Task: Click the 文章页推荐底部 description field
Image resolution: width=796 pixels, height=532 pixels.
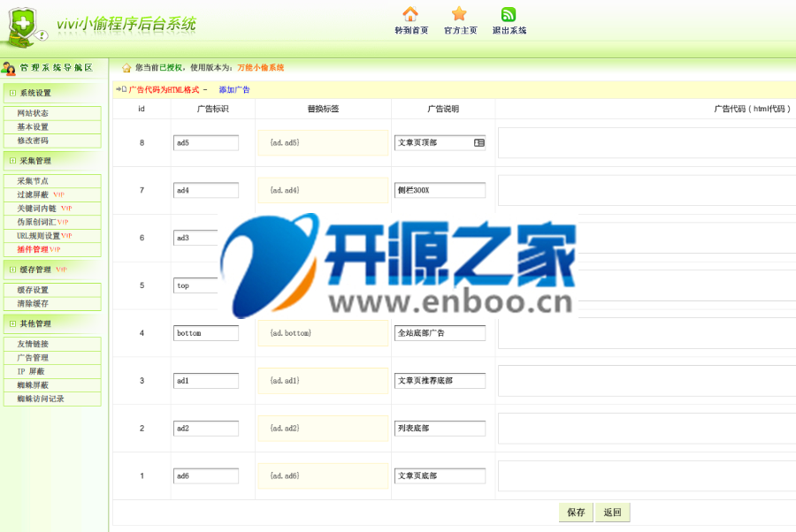Action: click(x=440, y=381)
